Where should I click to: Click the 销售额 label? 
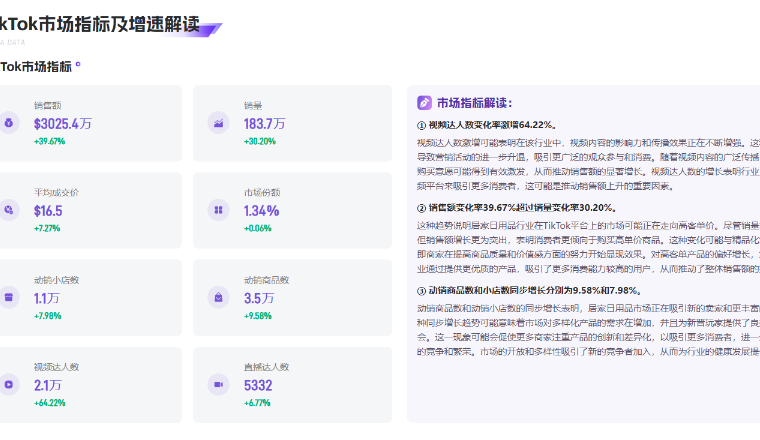coord(48,105)
